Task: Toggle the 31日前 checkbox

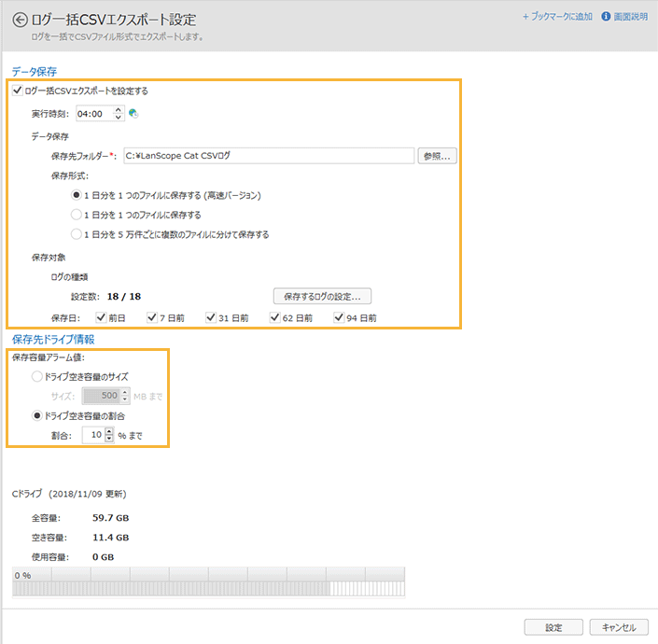Action: (x=211, y=317)
